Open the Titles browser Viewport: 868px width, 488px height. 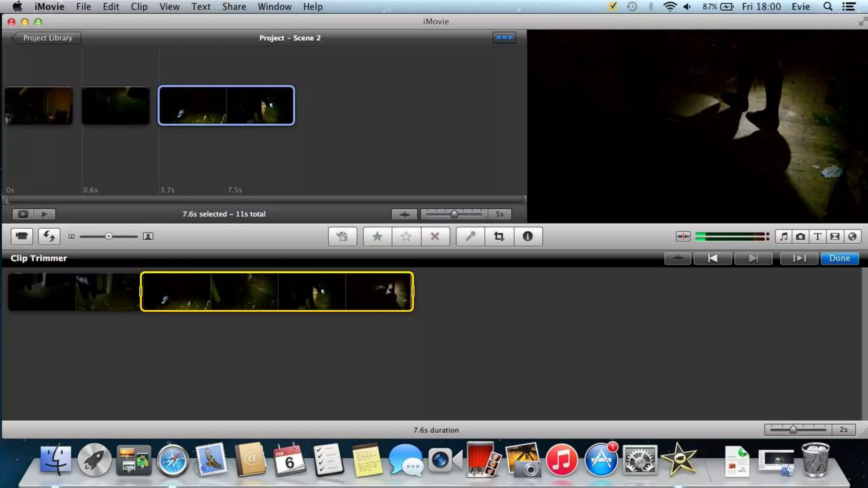(x=818, y=236)
